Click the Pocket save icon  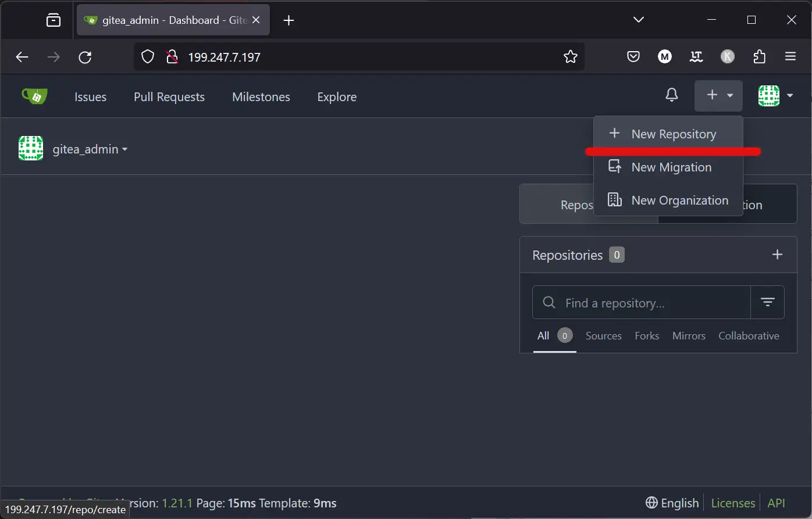pos(633,57)
